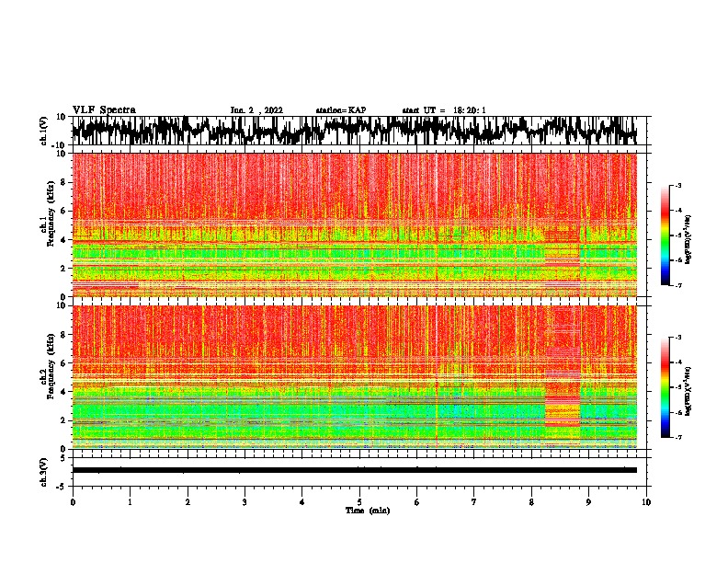This screenshot has width=728, height=563.
Task: Click the ch.2 red noise burst near minute 8.5
Action: coord(563,377)
